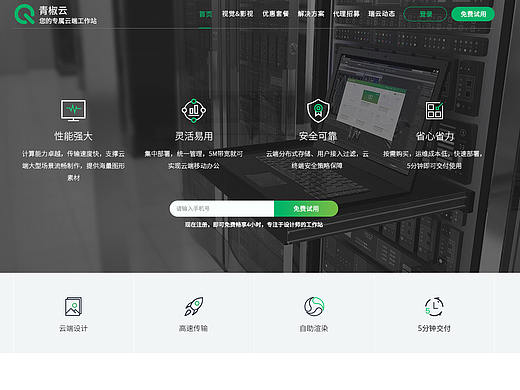Click the 高速传输 rocket icon
The height and width of the screenshot is (390, 520).
194,306
